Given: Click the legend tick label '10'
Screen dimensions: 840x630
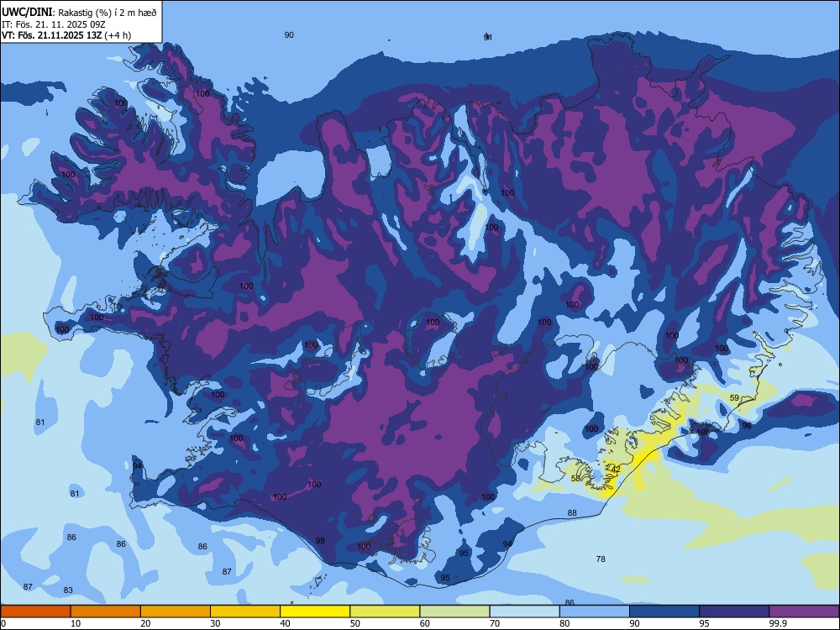Looking at the screenshot, I should pos(76,623).
